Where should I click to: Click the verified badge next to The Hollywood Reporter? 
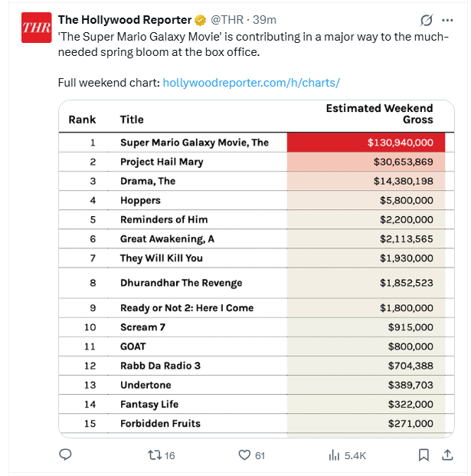200,21
